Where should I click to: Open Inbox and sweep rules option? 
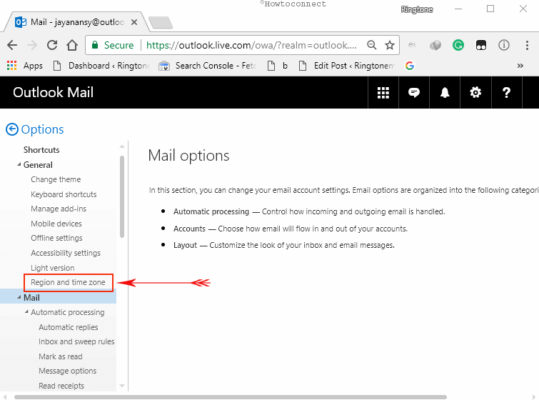[76, 342]
